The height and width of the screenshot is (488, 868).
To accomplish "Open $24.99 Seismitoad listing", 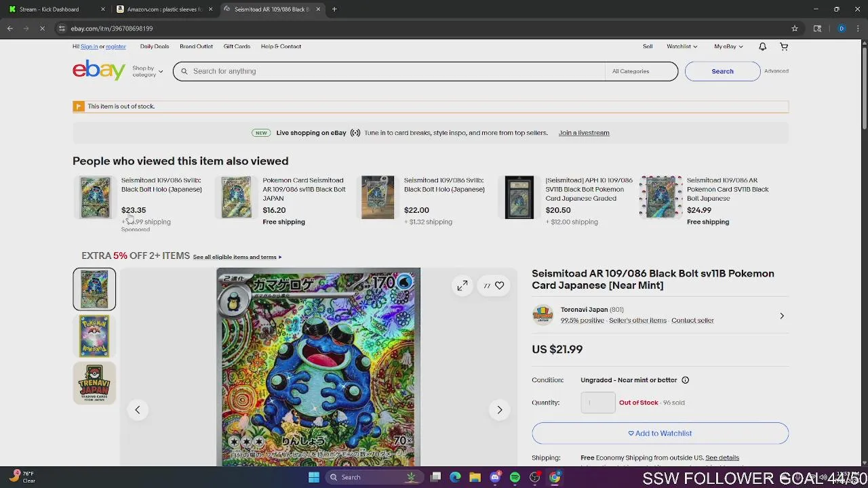I will [706, 201].
